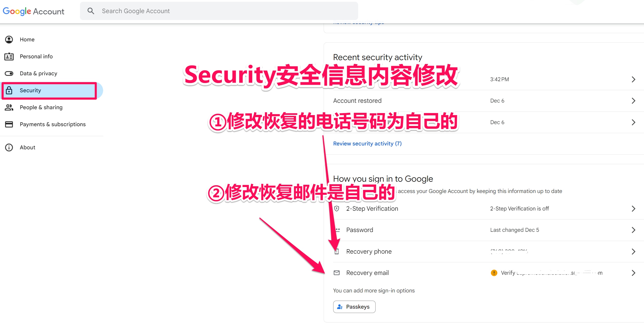
Task: Open the Payments & subscriptions menu item
Action: [x=52, y=124]
